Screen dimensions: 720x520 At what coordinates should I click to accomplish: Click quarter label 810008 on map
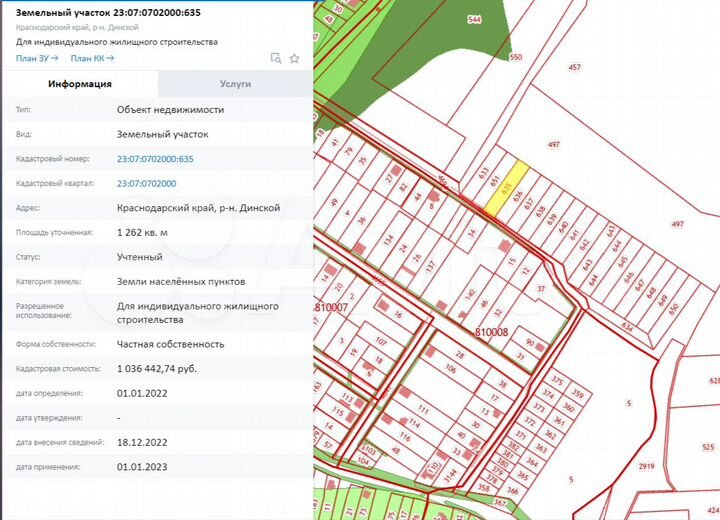[x=491, y=332]
